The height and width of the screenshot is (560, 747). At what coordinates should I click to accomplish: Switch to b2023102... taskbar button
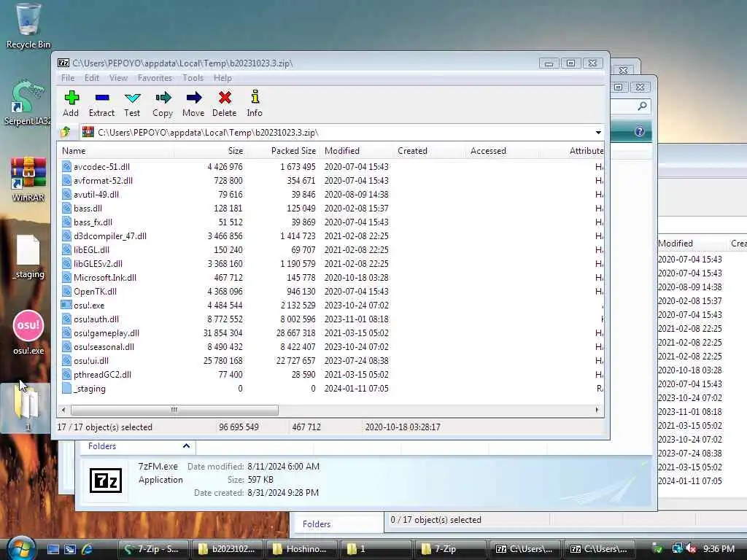click(x=228, y=549)
